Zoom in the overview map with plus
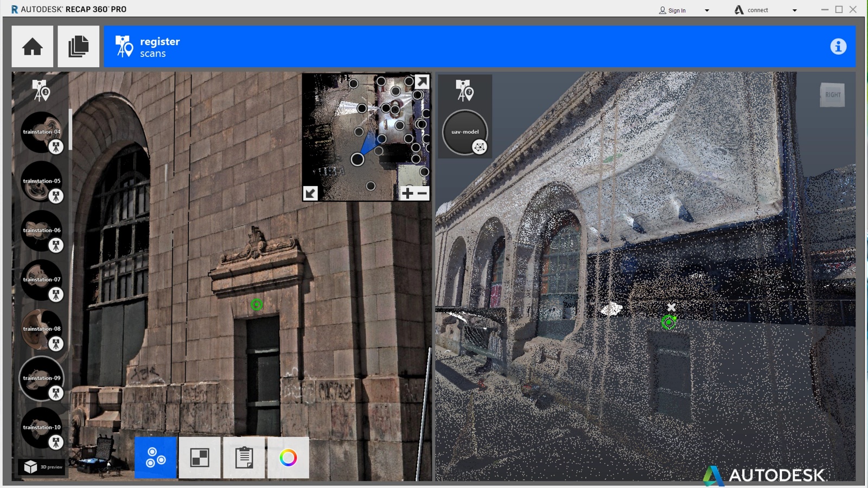Screen dimensions: 868x488 407,193
